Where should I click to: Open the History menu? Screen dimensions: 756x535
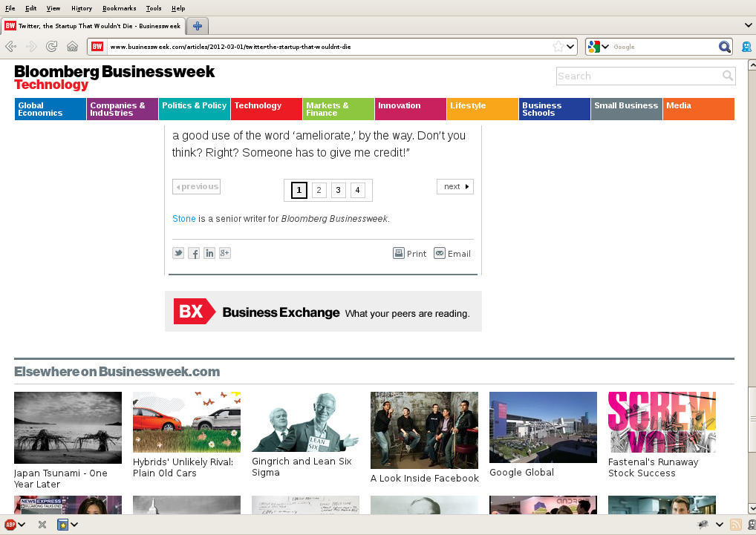click(x=82, y=8)
